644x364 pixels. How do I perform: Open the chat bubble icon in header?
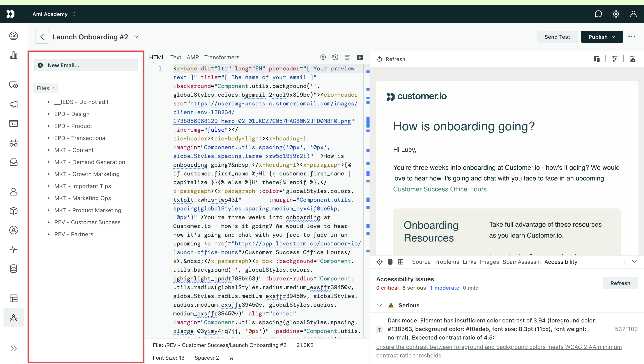pos(598,14)
